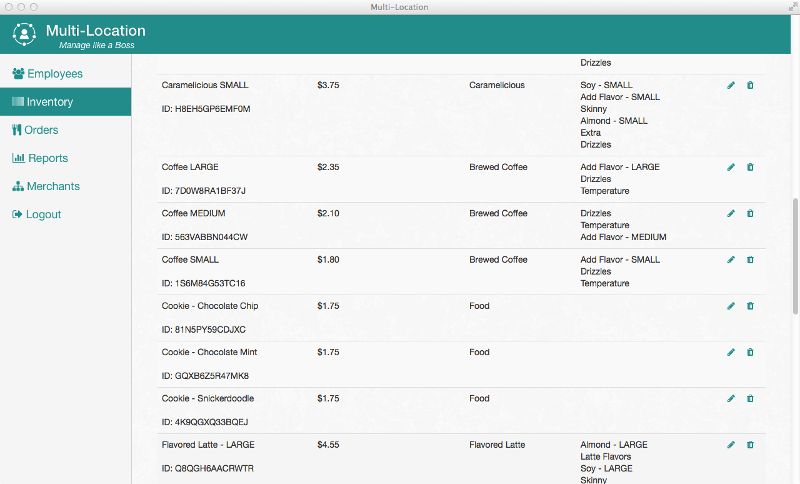Image resolution: width=800 pixels, height=484 pixels.
Task: Click the Inventory barcode icon
Action: (x=18, y=101)
